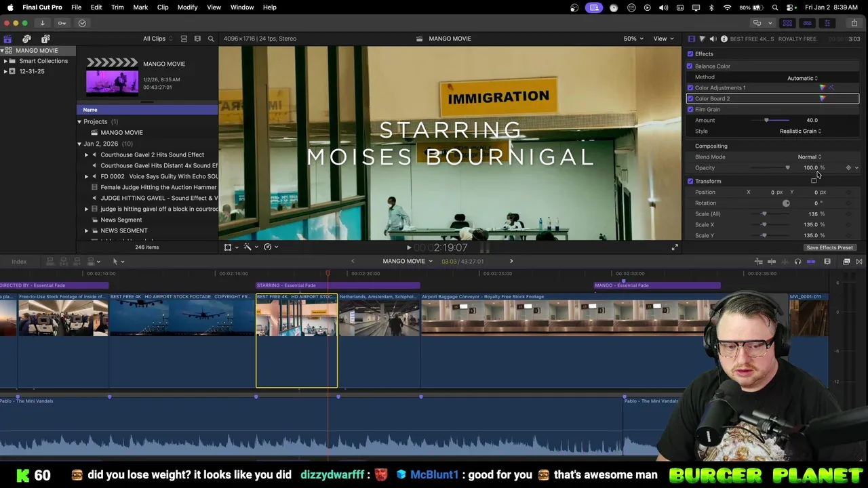
Task: Open the Realistic Grain style dropdown
Action: tap(800, 131)
